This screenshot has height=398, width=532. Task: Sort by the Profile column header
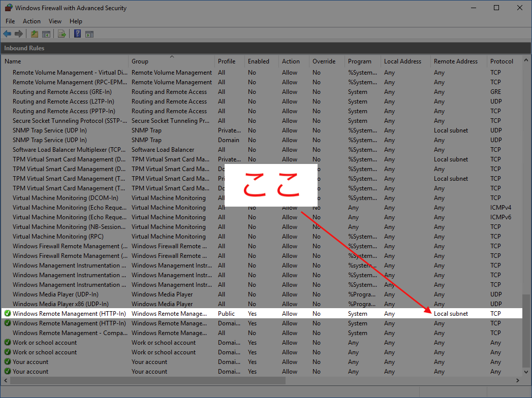(x=229, y=61)
